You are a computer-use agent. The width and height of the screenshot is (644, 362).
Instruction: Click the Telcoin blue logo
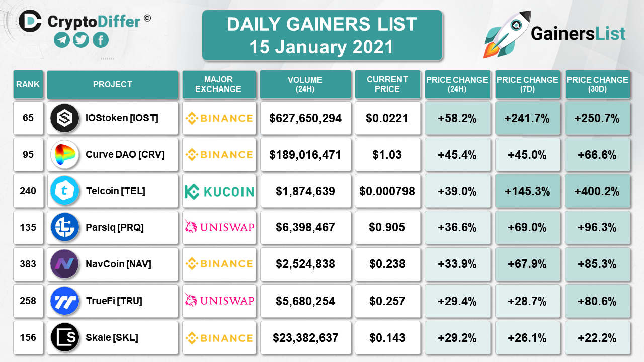click(64, 191)
